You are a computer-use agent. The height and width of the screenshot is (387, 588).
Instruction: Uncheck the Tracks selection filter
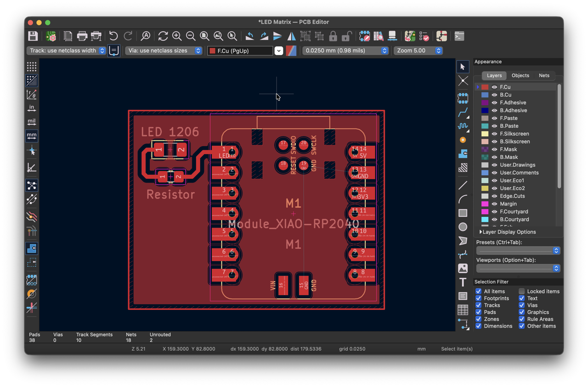[478, 305]
